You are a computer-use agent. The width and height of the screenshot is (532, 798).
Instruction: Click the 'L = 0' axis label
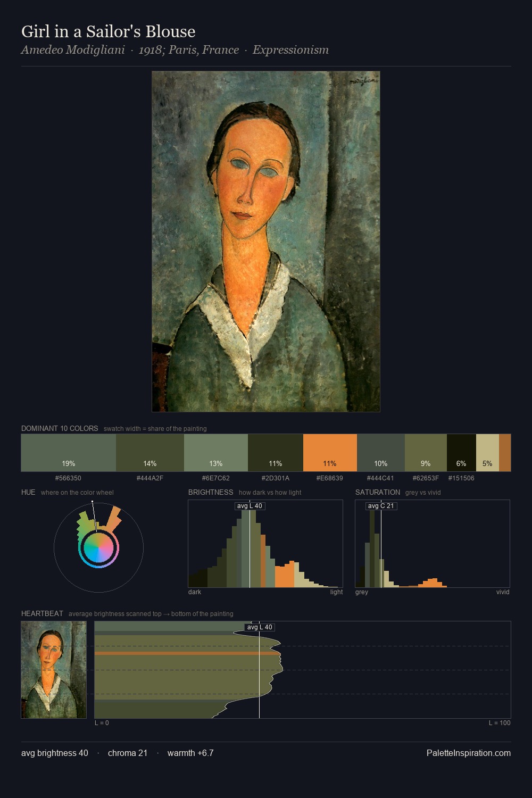coord(102,723)
